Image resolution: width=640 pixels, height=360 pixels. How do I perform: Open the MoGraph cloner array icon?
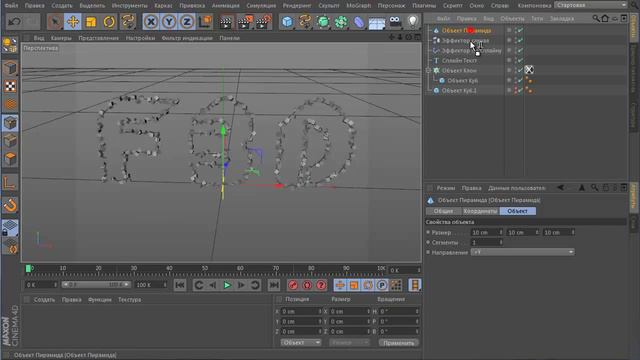(341, 21)
